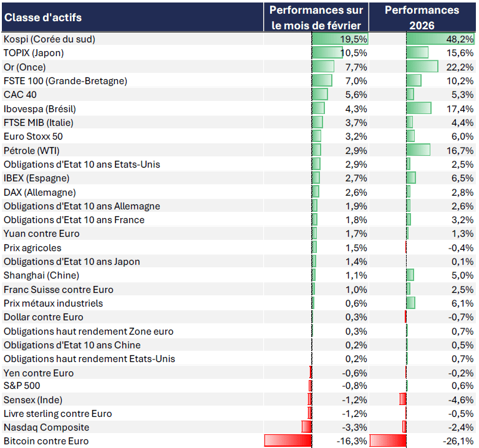This screenshot has height=448, width=479.
Task: Click the -0,4% value for Prix agricoles
Action: tap(461, 248)
